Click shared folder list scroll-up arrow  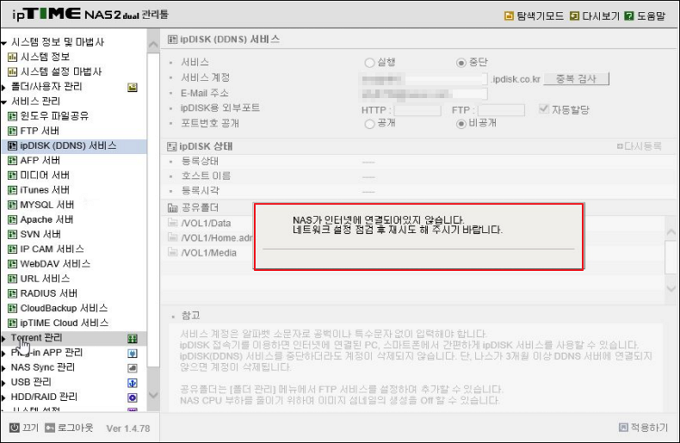(x=671, y=232)
